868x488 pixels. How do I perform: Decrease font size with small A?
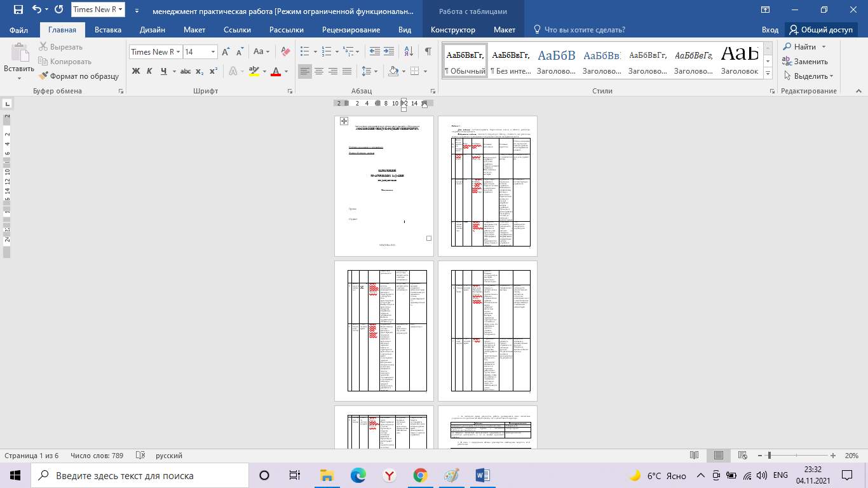point(240,52)
